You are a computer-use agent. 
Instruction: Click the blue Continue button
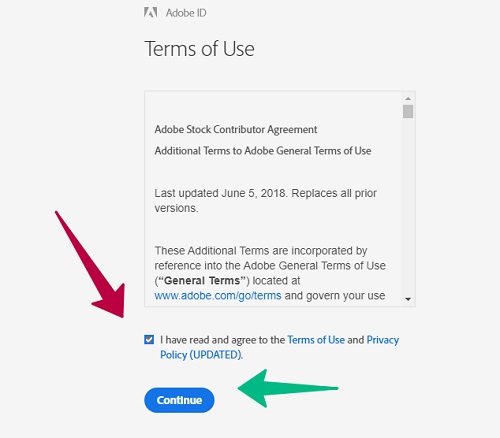click(179, 400)
